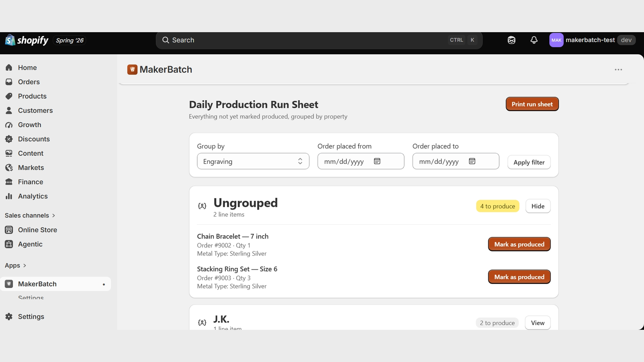This screenshot has height=362, width=644.
Task: Click the Content icon in sidebar
Action: click(9, 153)
